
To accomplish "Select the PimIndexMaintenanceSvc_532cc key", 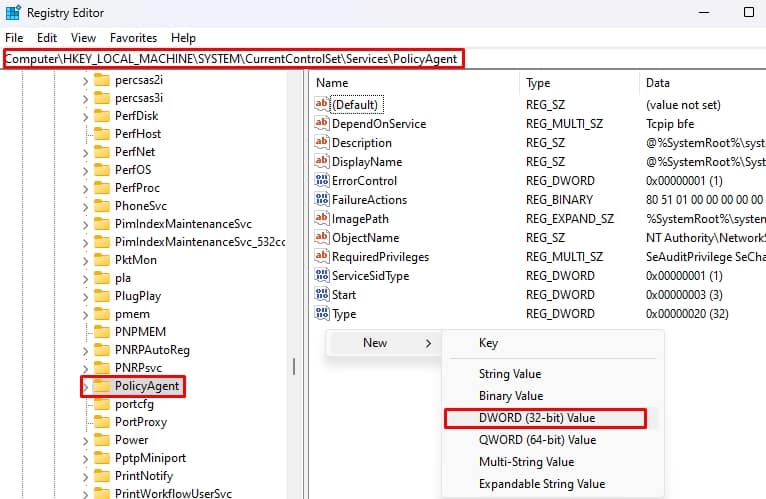I will pyautogui.click(x=200, y=242).
